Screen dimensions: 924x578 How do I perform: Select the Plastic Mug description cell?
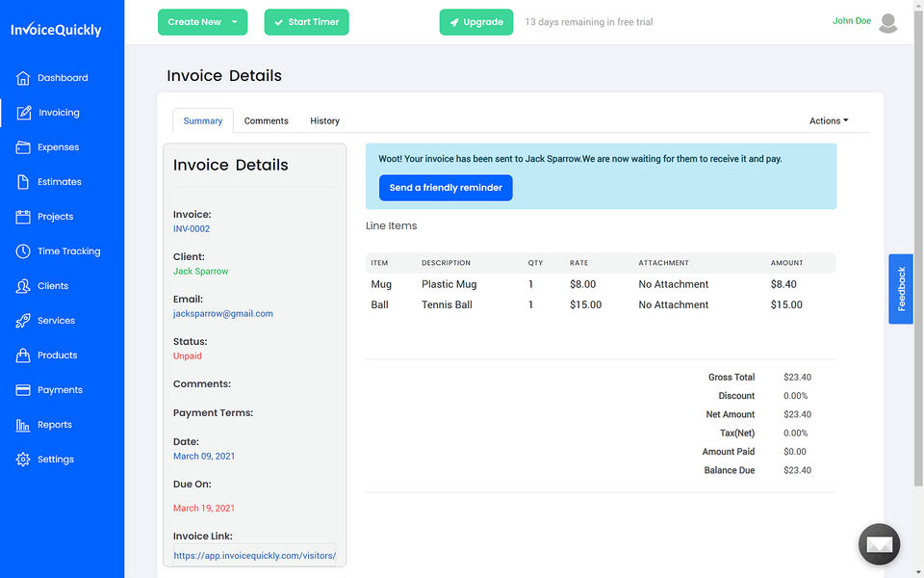coord(449,284)
